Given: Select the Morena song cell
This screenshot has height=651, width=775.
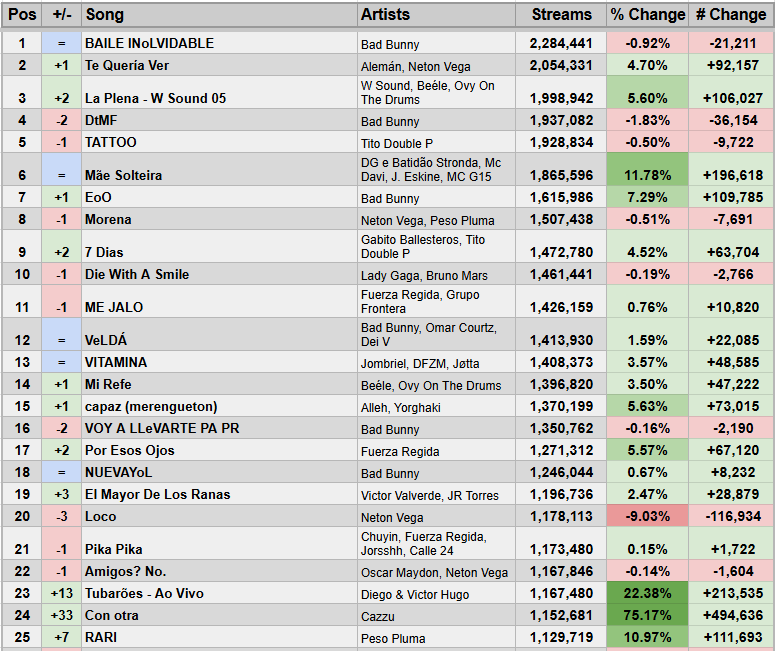Looking at the screenshot, I should click(x=219, y=219).
